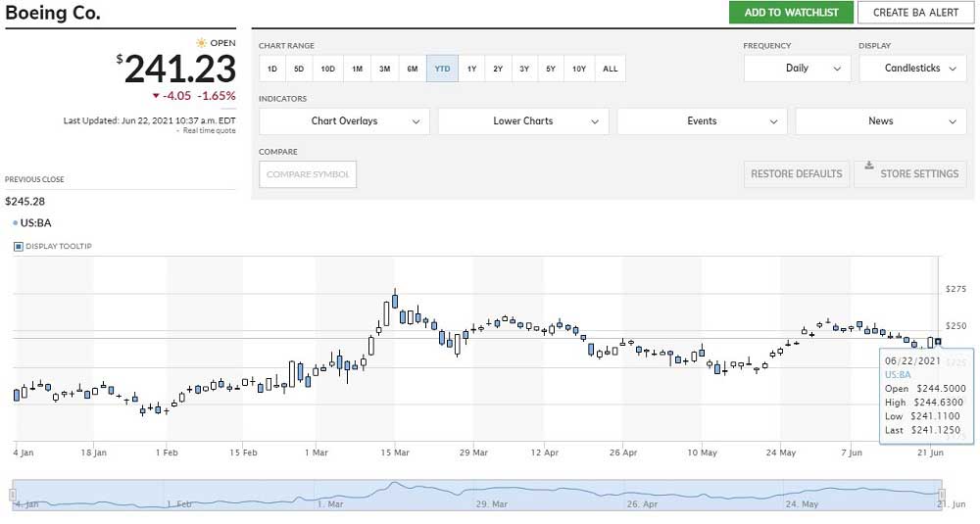Pick the 10Y chart range

(x=579, y=69)
